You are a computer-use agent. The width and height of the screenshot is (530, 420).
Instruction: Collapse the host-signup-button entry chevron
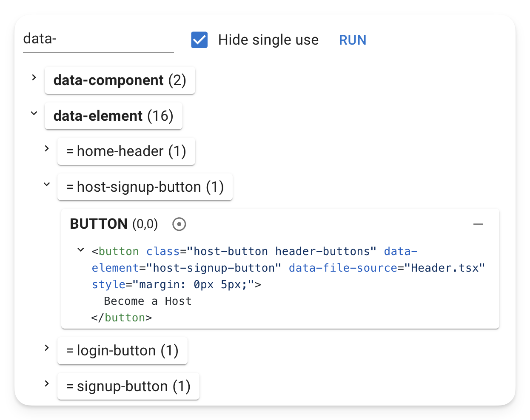(47, 184)
